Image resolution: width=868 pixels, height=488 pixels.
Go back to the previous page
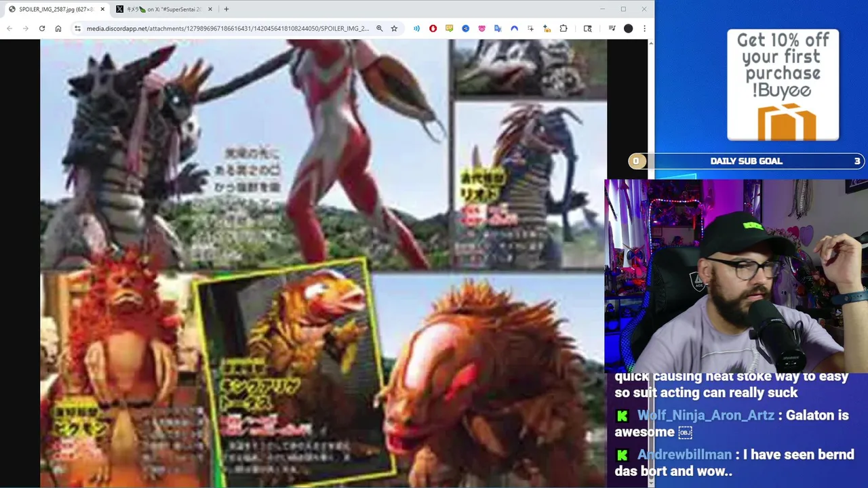(x=9, y=28)
